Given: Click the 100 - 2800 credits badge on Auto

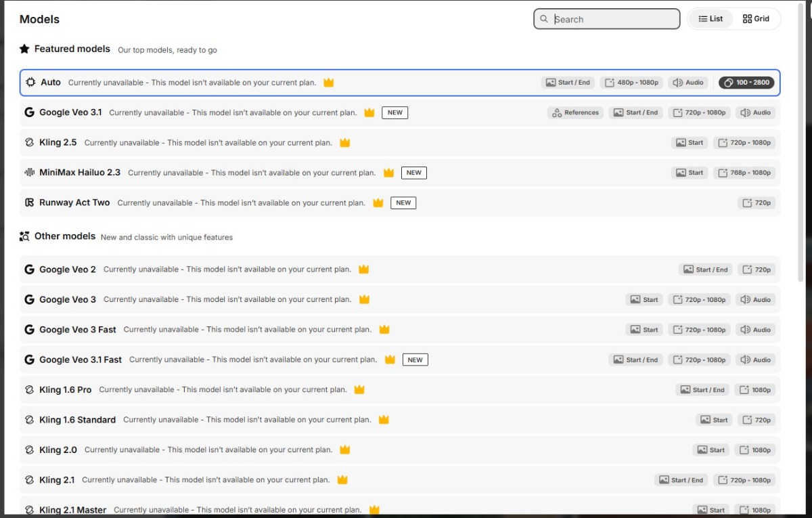Looking at the screenshot, I should pyautogui.click(x=746, y=83).
